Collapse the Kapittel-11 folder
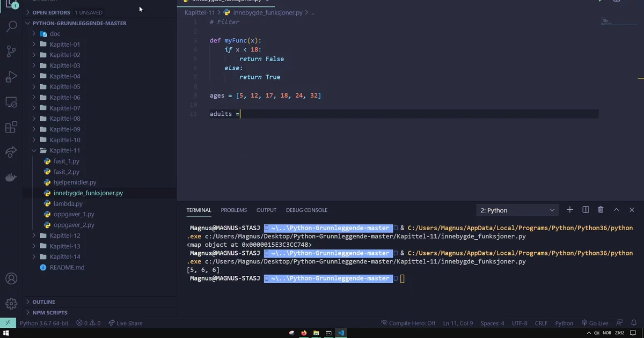Image resolution: width=644 pixels, height=338 pixels. (65, 150)
